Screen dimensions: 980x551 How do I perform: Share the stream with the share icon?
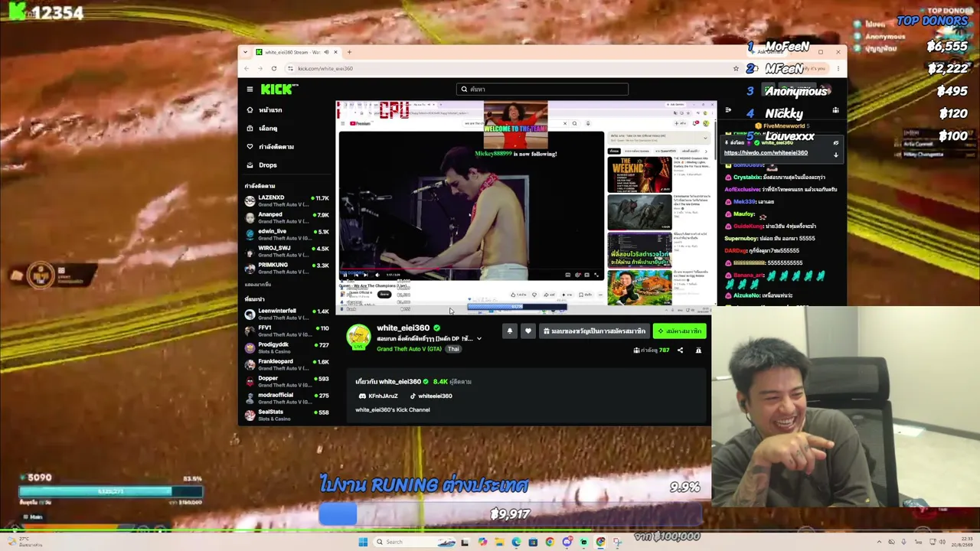pos(680,350)
